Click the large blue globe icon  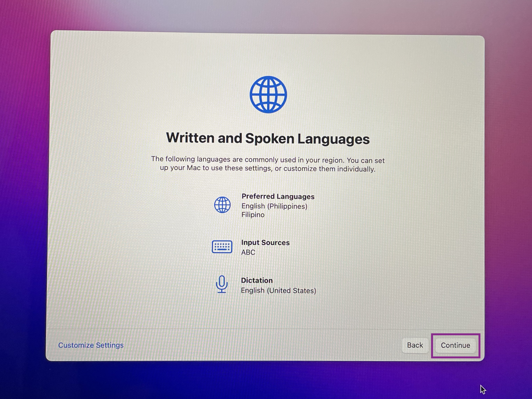coord(268,94)
